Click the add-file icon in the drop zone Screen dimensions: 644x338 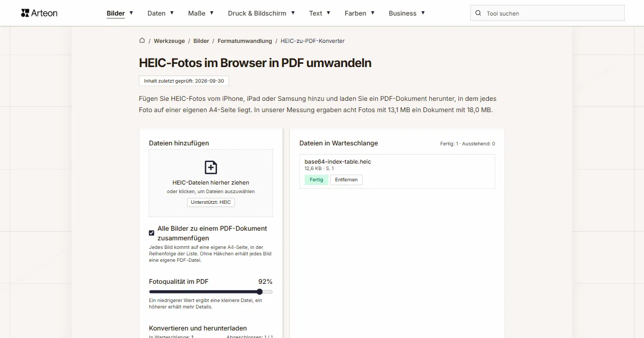point(211,167)
